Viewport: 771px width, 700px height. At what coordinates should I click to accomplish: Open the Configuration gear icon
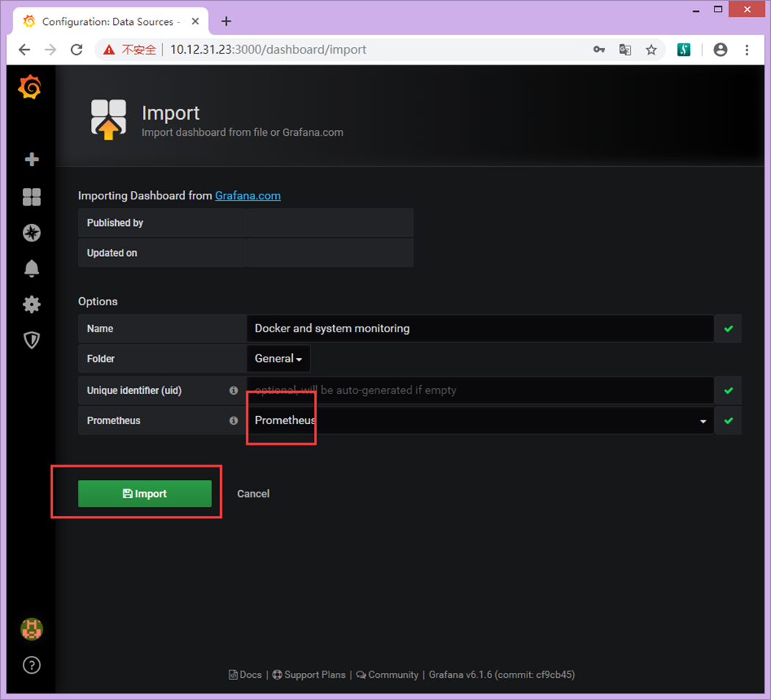32,305
